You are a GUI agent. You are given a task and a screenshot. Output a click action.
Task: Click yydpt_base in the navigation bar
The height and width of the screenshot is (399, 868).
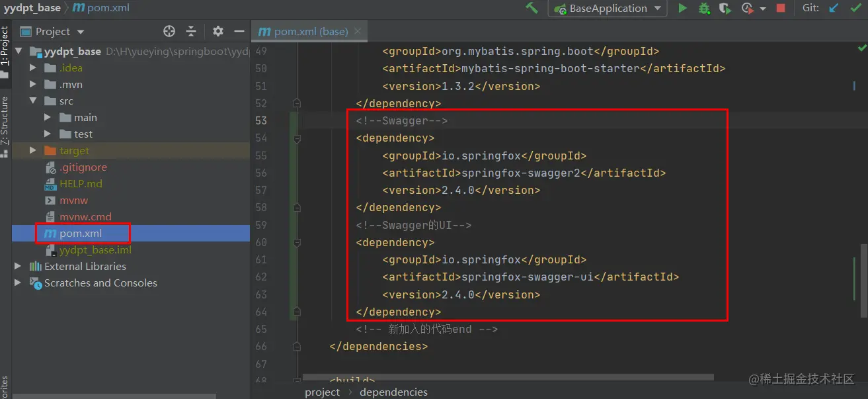32,8
